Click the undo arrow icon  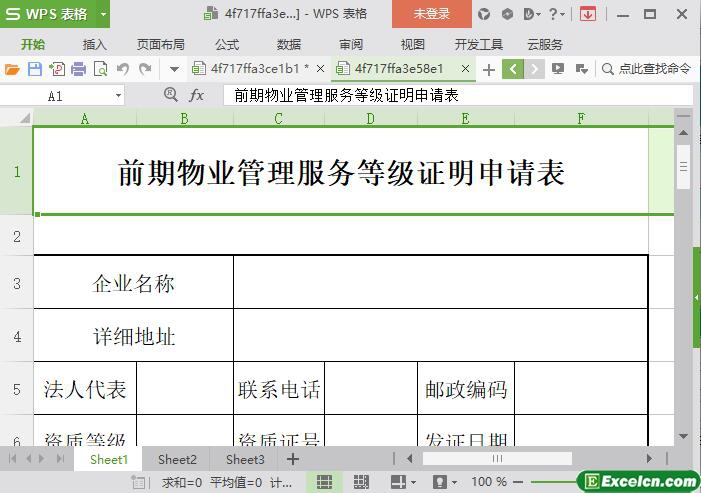(x=123, y=69)
